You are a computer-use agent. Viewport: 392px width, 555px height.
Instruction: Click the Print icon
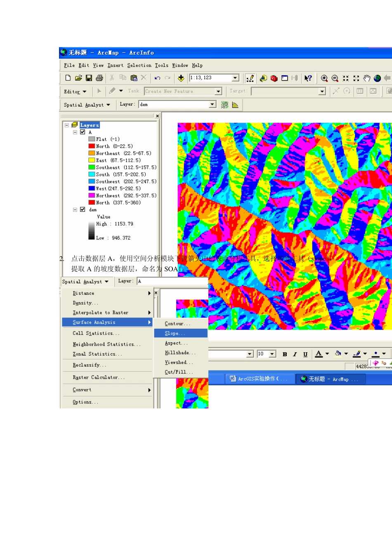pyautogui.click(x=99, y=78)
